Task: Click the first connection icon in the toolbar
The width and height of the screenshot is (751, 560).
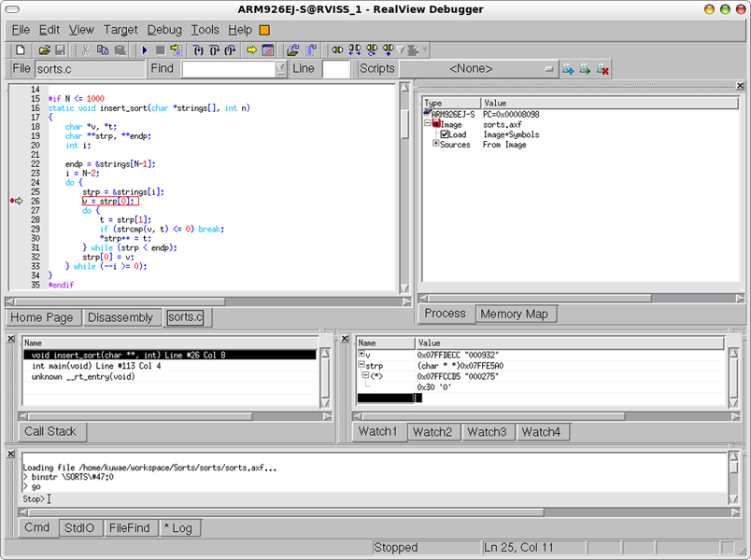Action: (337, 49)
